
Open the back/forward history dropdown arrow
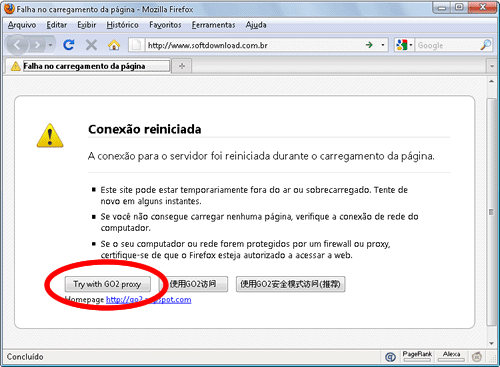50,45
